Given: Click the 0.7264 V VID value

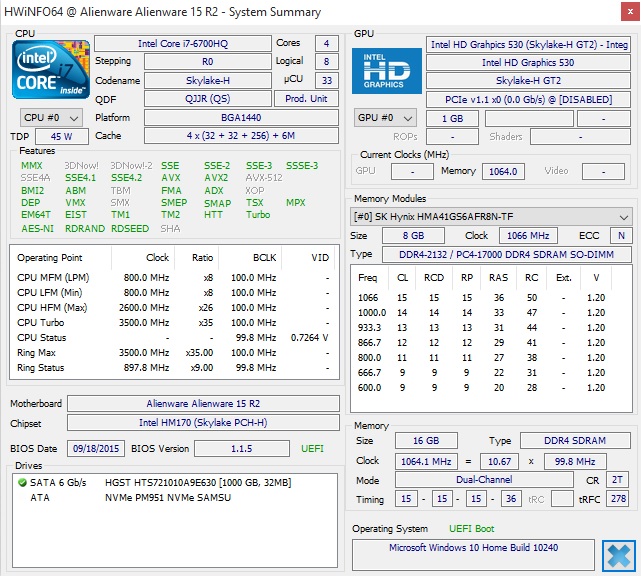Looking at the screenshot, I should pyautogui.click(x=309, y=338).
